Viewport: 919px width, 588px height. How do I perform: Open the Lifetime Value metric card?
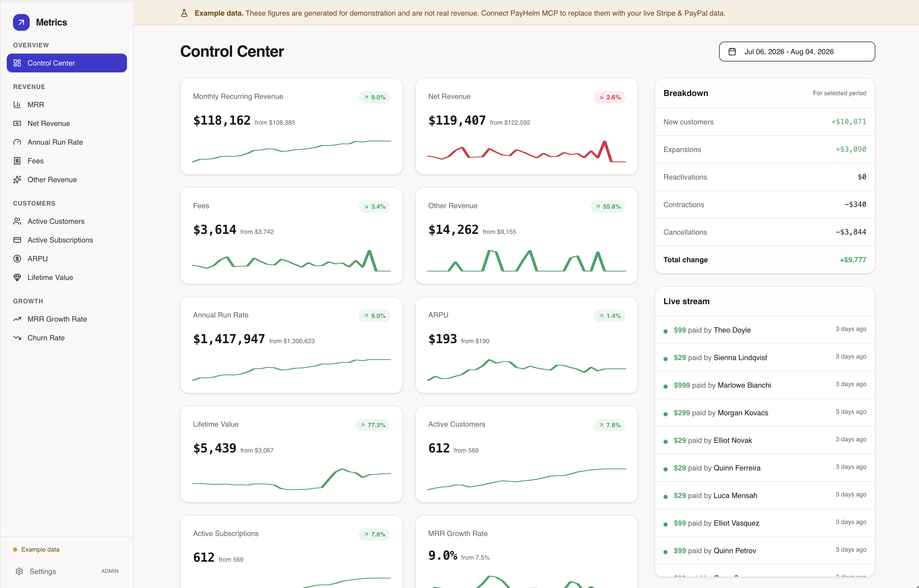click(x=291, y=454)
